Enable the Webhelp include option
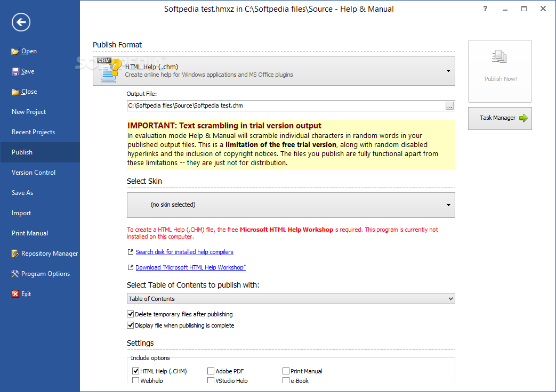Image resolution: width=556 pixels, height=392 pixels. 135,380
